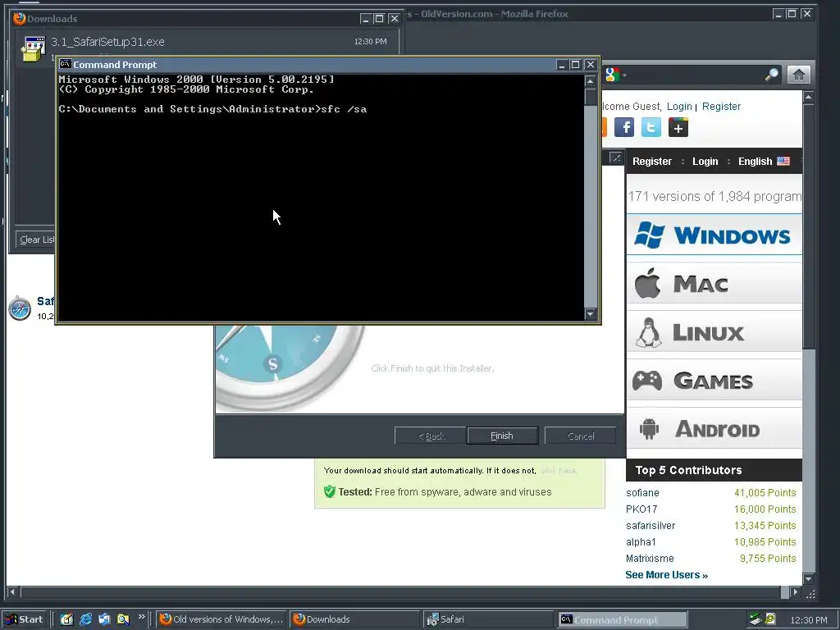
Task: Click the Facebook share icon
Action: point(624,127)
